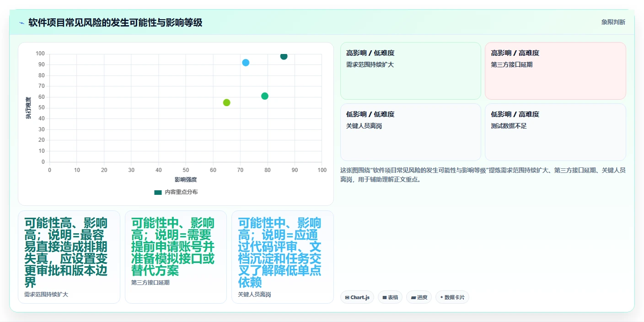
Task: Click the card captioned 关键人员离岗 below the chart
Action: click(x=283, y=257)
